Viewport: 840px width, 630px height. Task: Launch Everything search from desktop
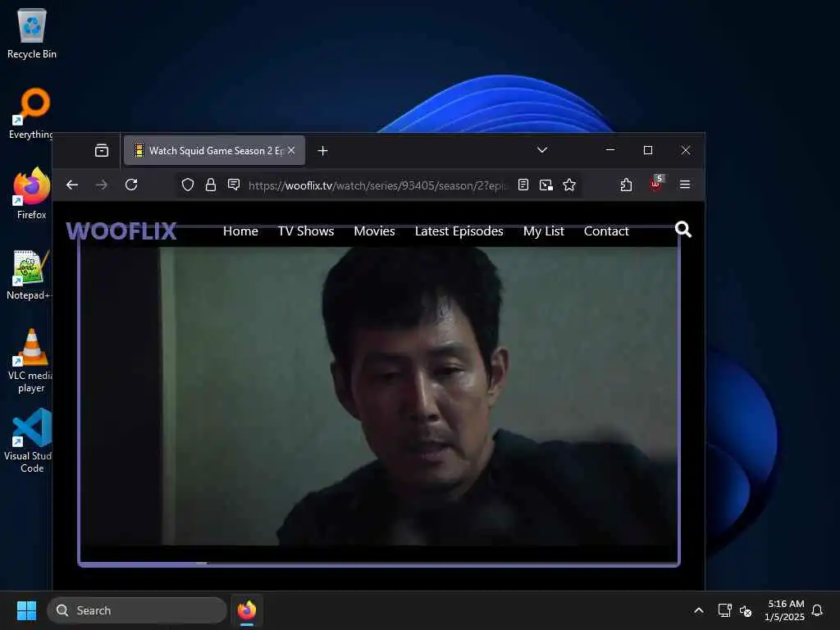pos(32,113)
